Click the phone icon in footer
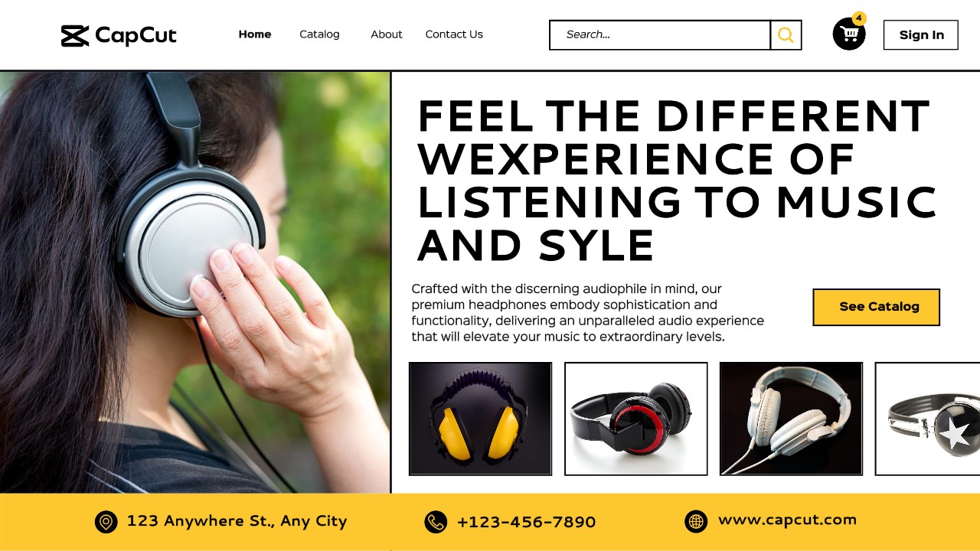Viewport: 980px width, 551px height. (436, 522)
